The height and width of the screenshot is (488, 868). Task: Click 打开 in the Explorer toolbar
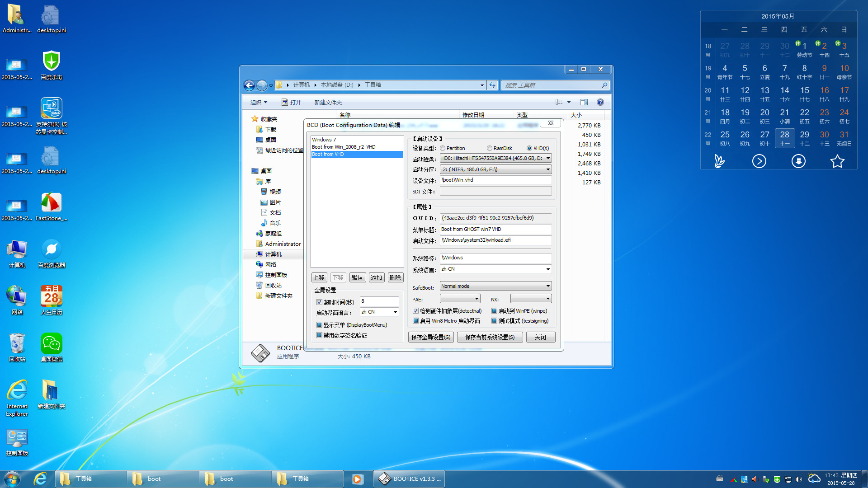(292, 103)
